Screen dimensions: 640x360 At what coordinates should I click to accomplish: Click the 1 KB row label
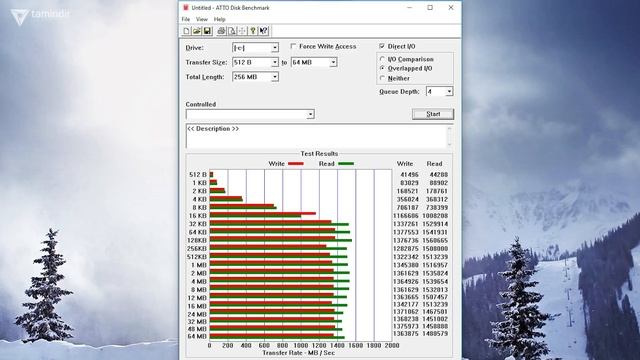click(199, 183)
